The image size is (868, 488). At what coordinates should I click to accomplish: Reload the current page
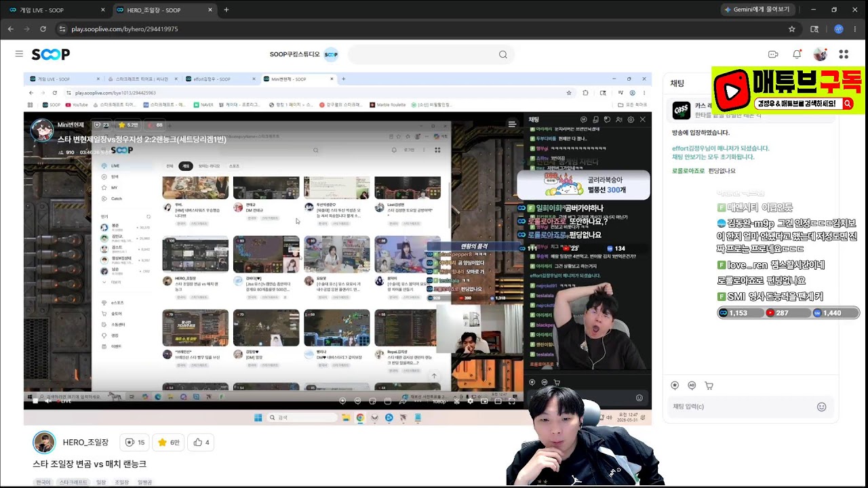[43, 29]
